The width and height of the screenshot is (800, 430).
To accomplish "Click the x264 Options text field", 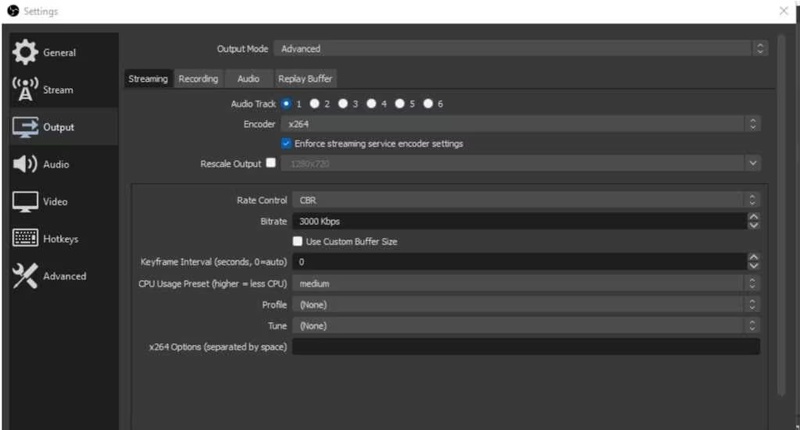I will click(x=526, y=346).
